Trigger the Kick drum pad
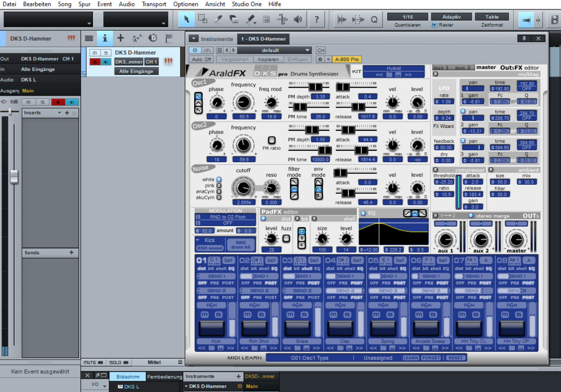Image resolution: width=561 pixels, height=392 pixels. 212,328
